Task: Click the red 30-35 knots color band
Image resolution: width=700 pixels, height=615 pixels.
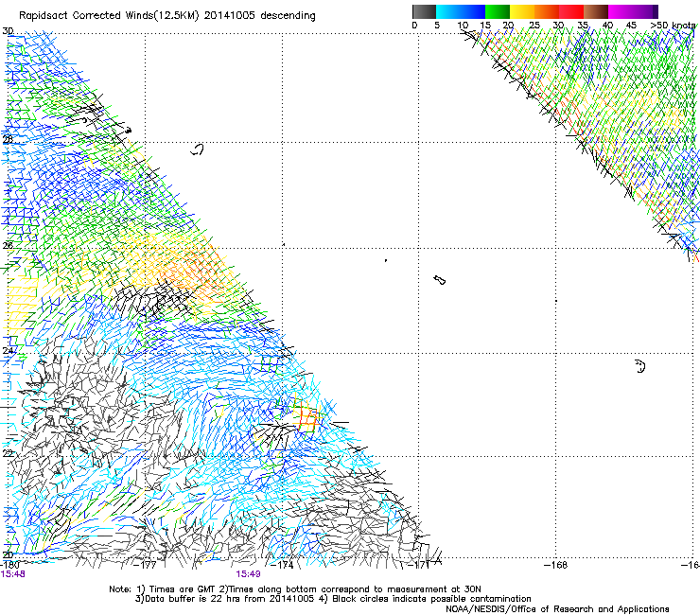Action: click(x=571, y=11)
